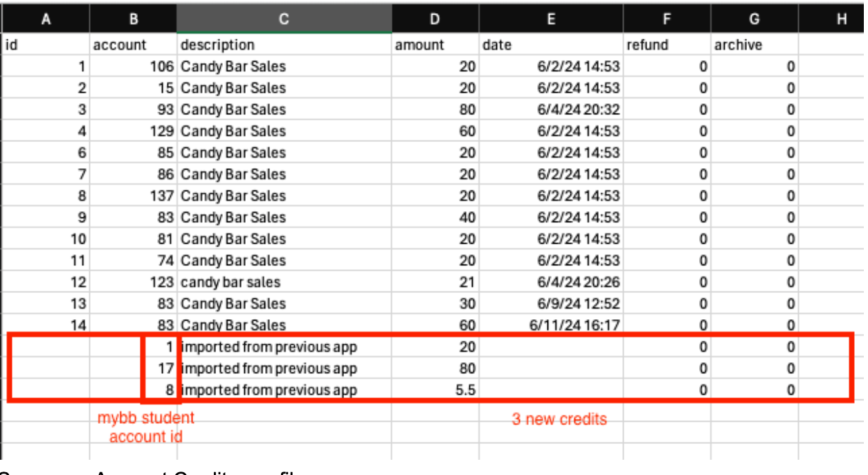This screenshot has width=868, height=475.
Task: Select account cell containing 93
Action: [134, 109]
